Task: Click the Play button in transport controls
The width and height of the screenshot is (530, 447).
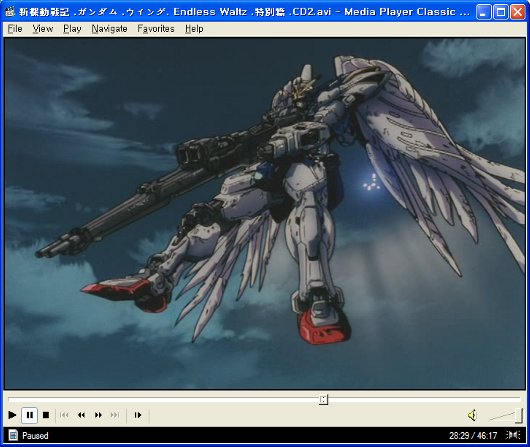Action: click(x=12, y=415)
